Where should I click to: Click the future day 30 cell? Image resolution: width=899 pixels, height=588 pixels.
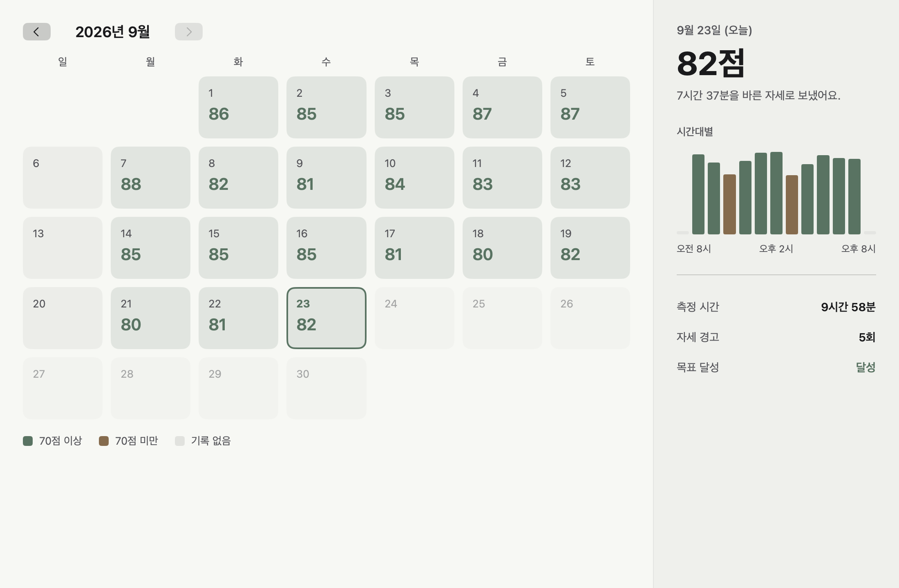click(327, 388)
